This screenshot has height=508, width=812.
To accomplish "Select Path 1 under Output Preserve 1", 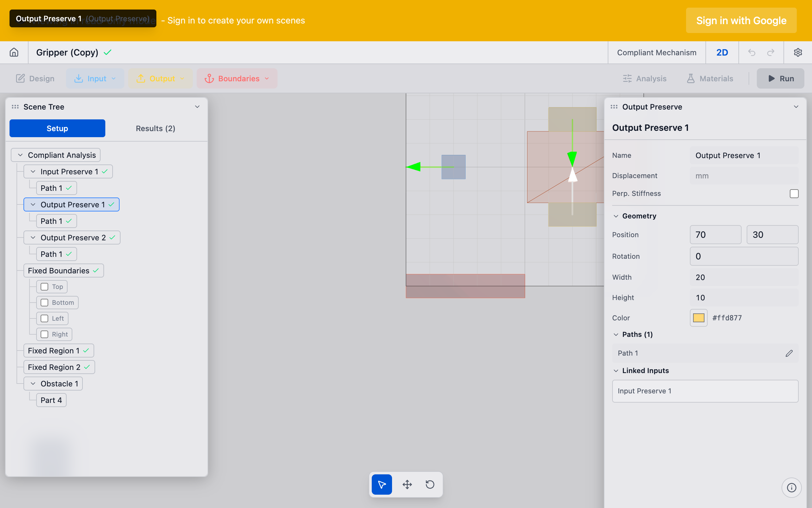I will [x=56, y=221].
